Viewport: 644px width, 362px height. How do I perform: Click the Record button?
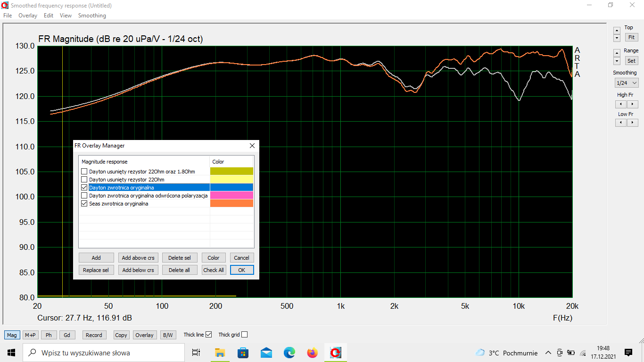pos(94,335)
